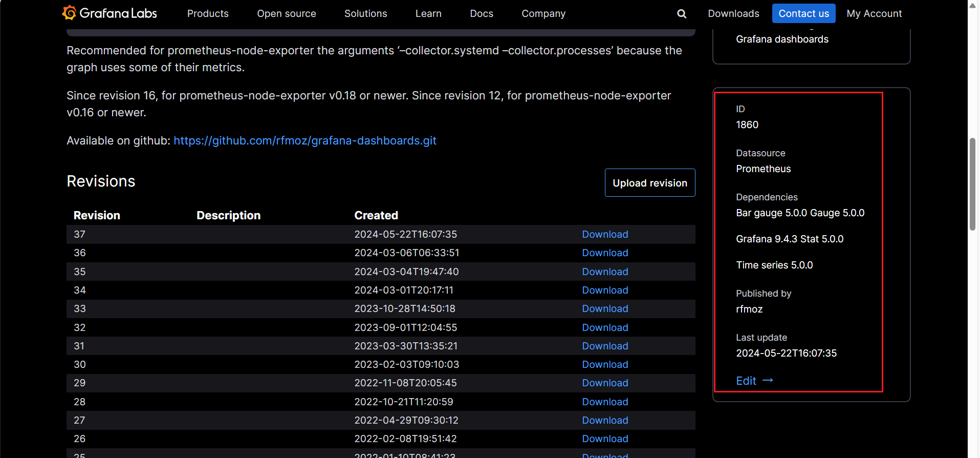The height and width of the screenshot is (458, 980).
Task: Open the Solutions menu
Action: click(366, 13)
